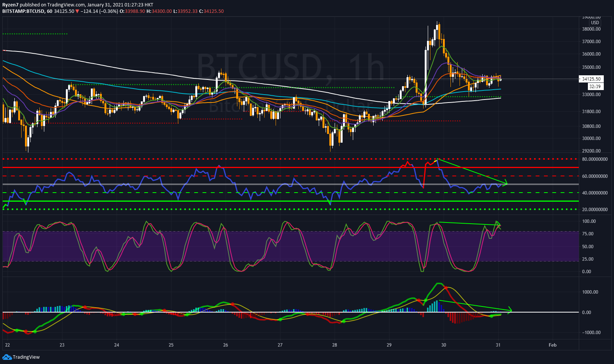Click the RSI 60.00000000 axis label

click(595, 176)
